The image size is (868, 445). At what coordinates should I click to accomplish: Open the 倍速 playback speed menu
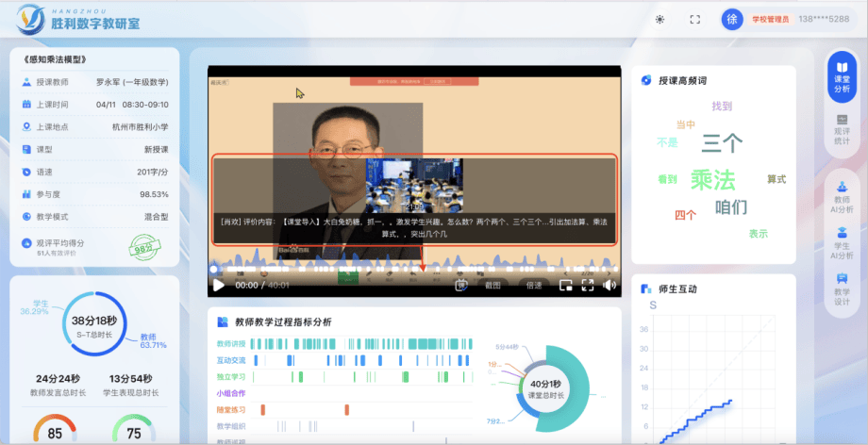pos(534,285)
